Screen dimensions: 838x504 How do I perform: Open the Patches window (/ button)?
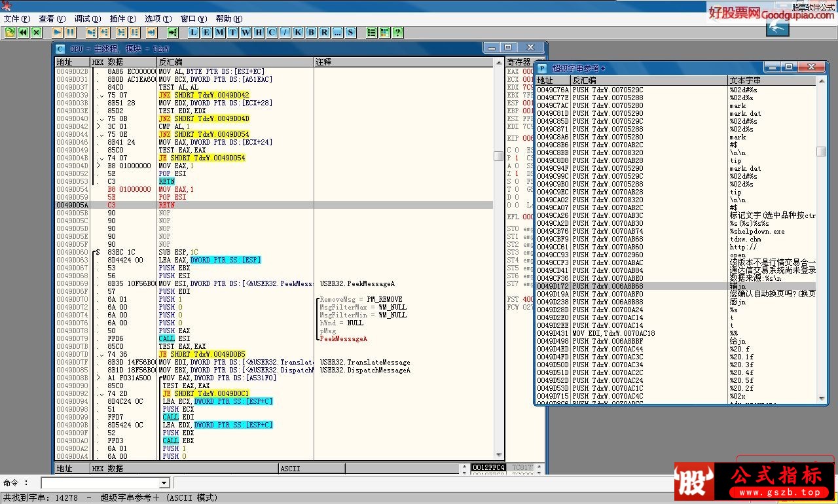pyautogui.click(x=285, y=32)
